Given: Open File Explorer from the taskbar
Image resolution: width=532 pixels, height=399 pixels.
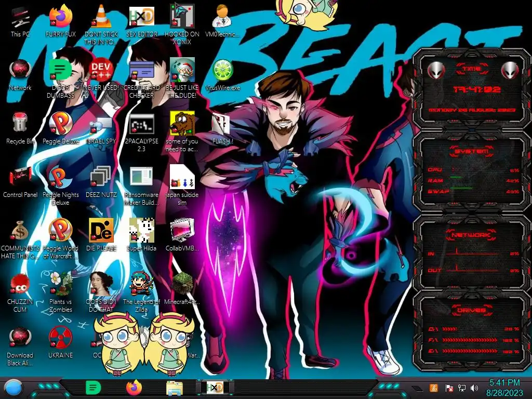Looking at the screenshot, I should pos(175,388).
